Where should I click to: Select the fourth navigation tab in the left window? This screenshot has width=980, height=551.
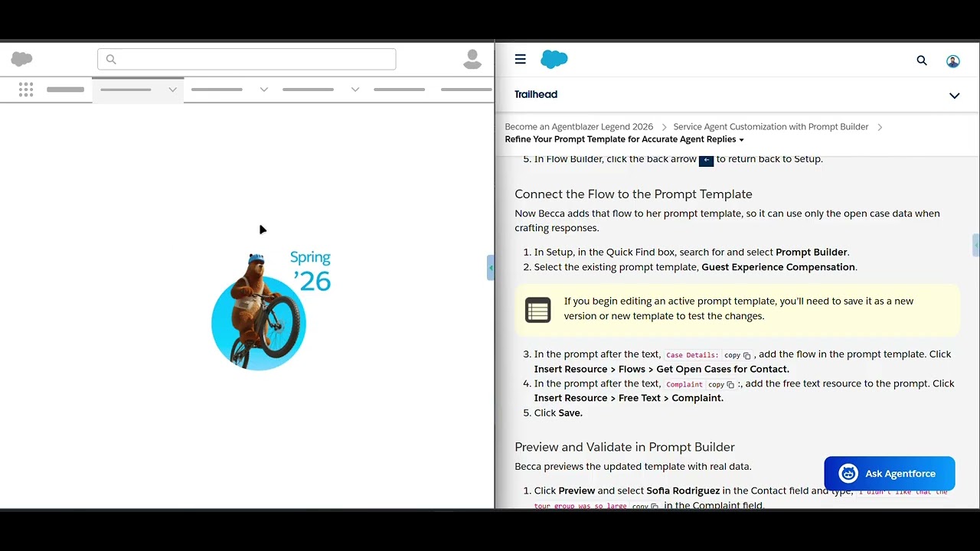pos(399,90)
